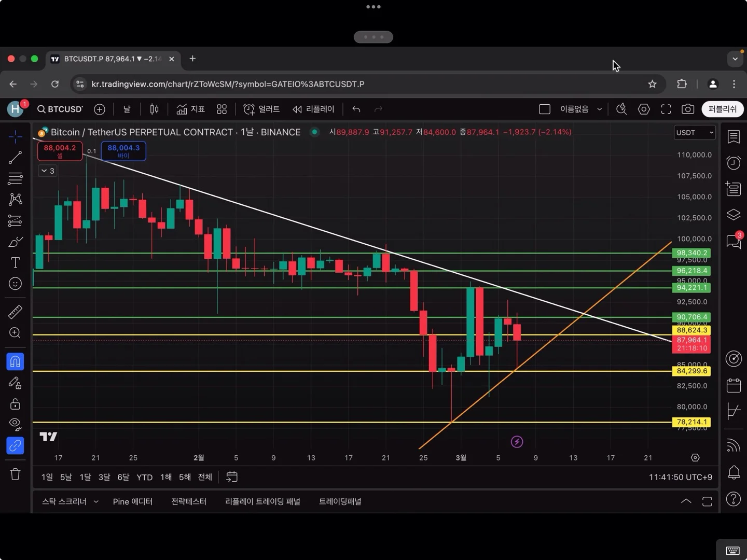This screenshot has height=560, width=747.
Task: Change the candlestick chart style
Action: tap(154, 109)
